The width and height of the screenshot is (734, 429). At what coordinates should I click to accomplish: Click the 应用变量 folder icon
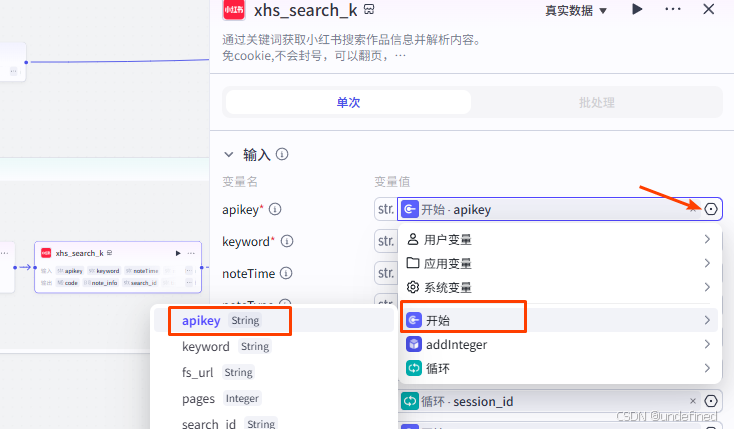(x=413, y=263)
